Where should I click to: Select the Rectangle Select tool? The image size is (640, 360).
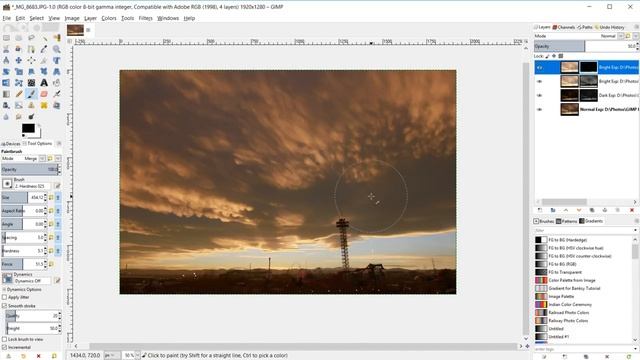coord(6,38)
